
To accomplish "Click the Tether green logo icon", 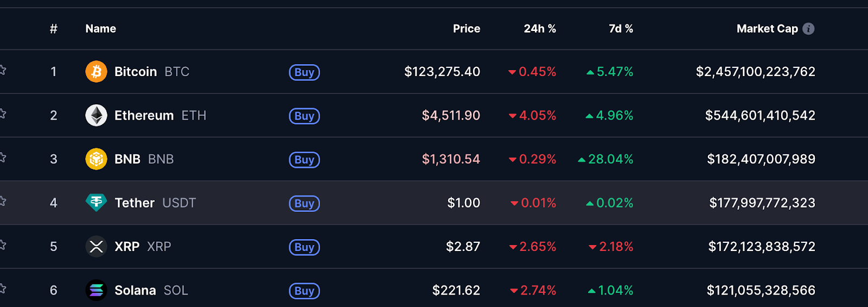I will 96,203.
